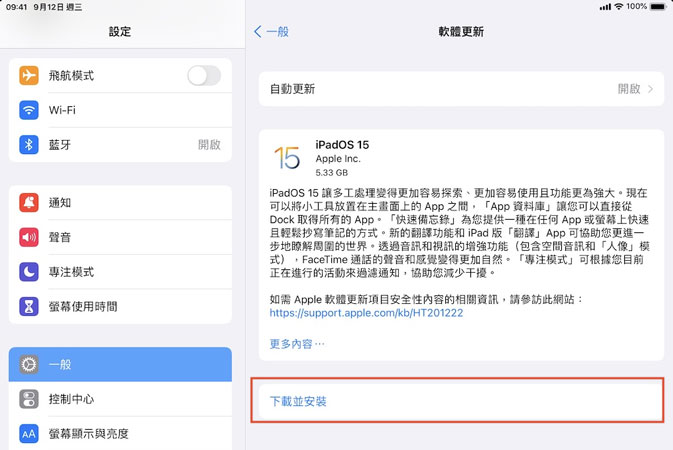Tap the Airplane Mode orange airplane icon

pos(29,76)
